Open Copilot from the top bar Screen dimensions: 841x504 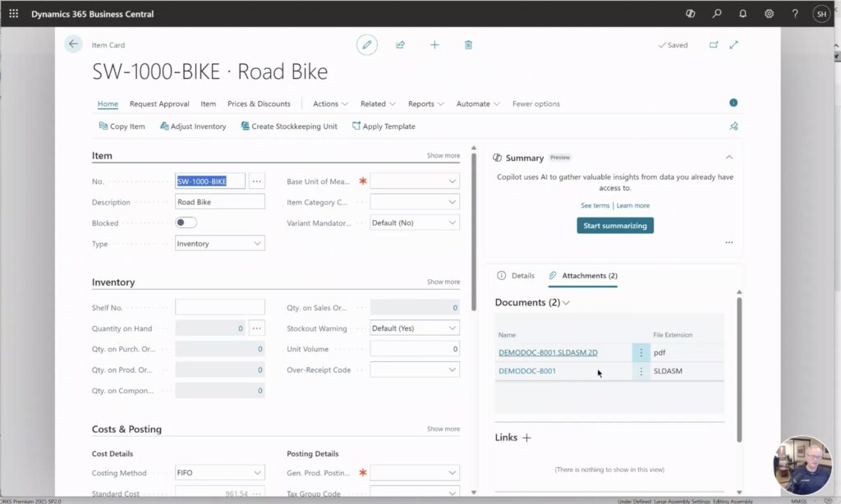point(690,14)
